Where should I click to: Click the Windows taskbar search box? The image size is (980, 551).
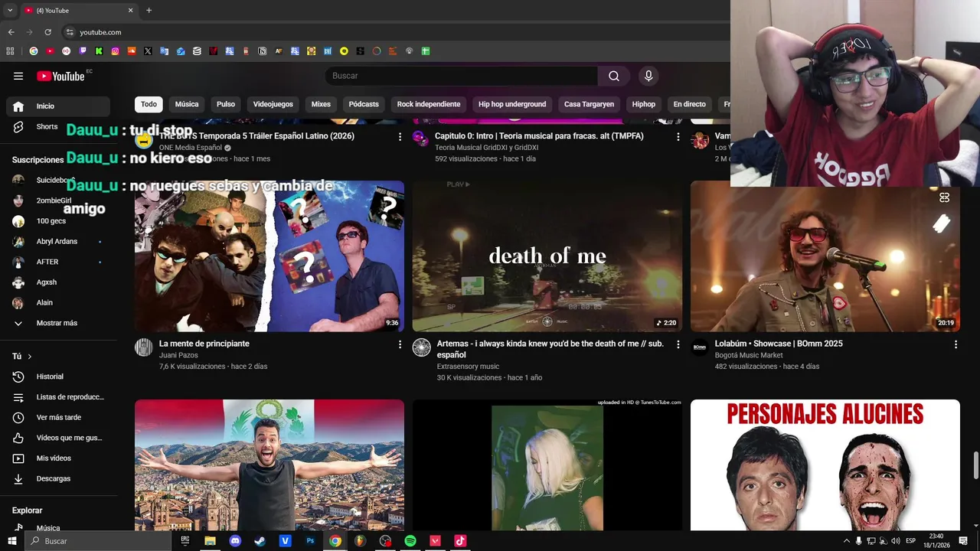click(99, 541)
